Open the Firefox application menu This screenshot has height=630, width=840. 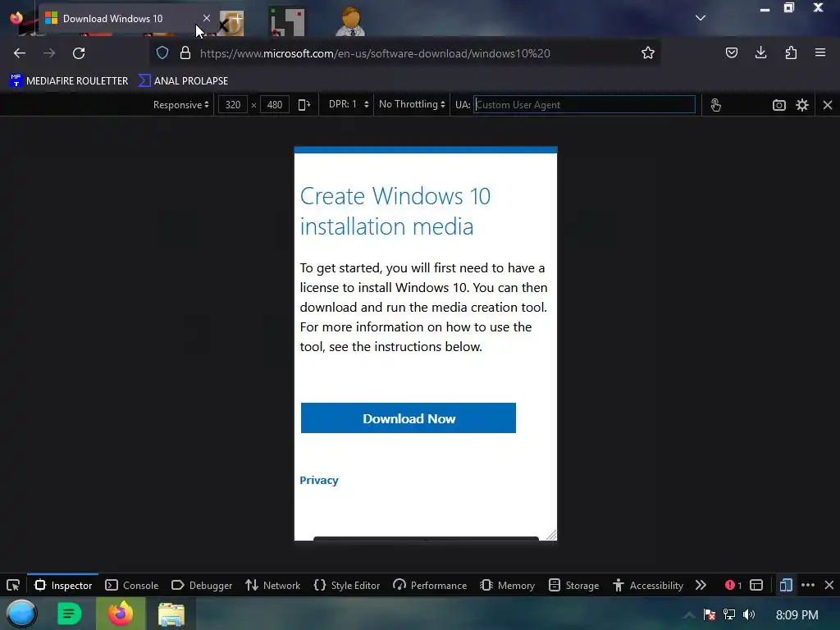coord(820,52)
